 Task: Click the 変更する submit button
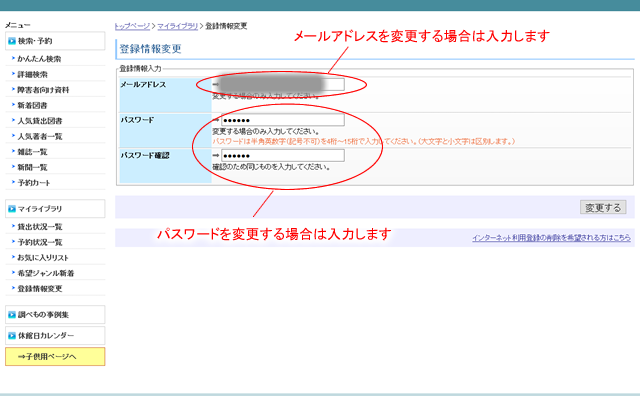tap(603, 207)
